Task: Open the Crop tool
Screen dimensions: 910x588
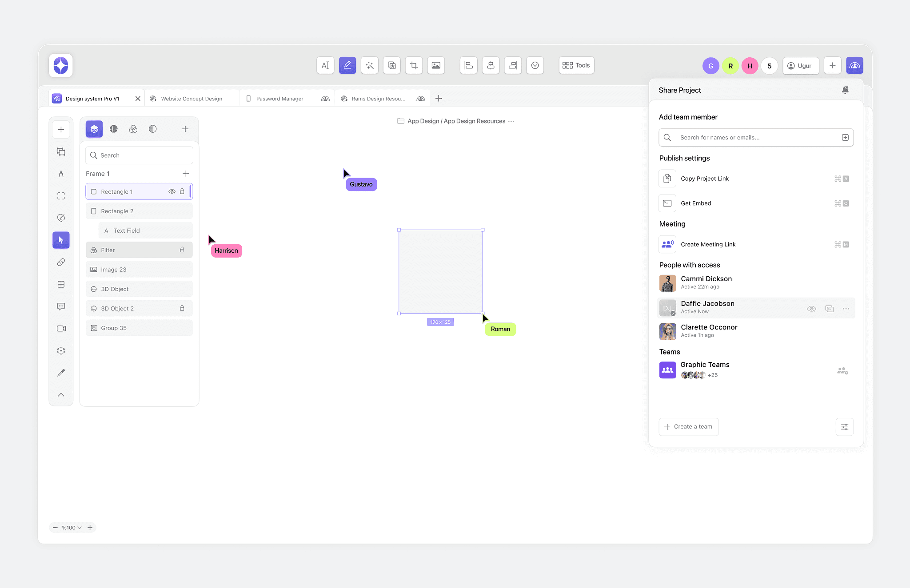Action: (x=414, y=65)
